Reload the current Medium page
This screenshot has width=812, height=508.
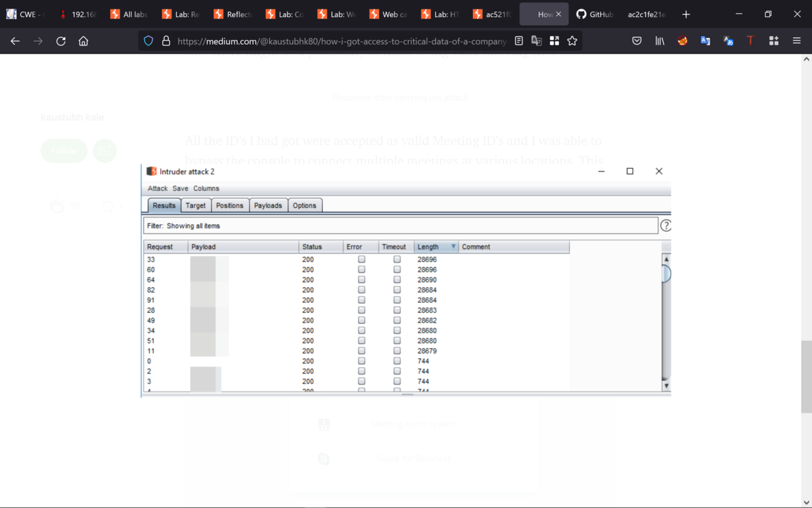tap(61, 41)
